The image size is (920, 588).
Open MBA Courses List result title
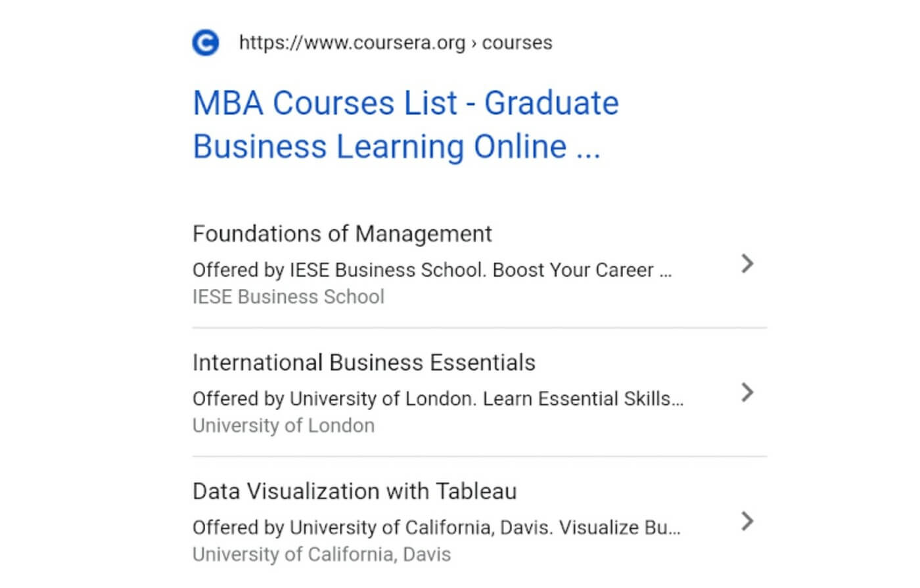(x=406, y=125)
